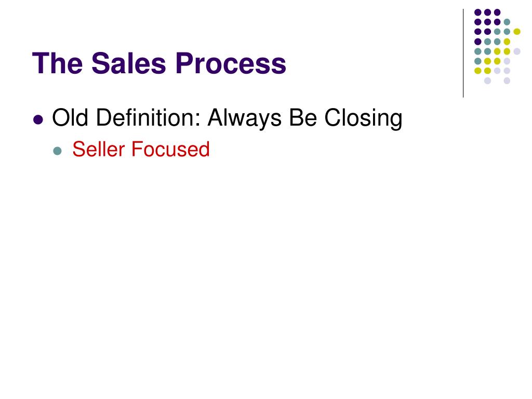Viewport: 532px width, 399px height.
Task: Click the right lavender dot in the bottom grid row
Action: tap(507, 81)
